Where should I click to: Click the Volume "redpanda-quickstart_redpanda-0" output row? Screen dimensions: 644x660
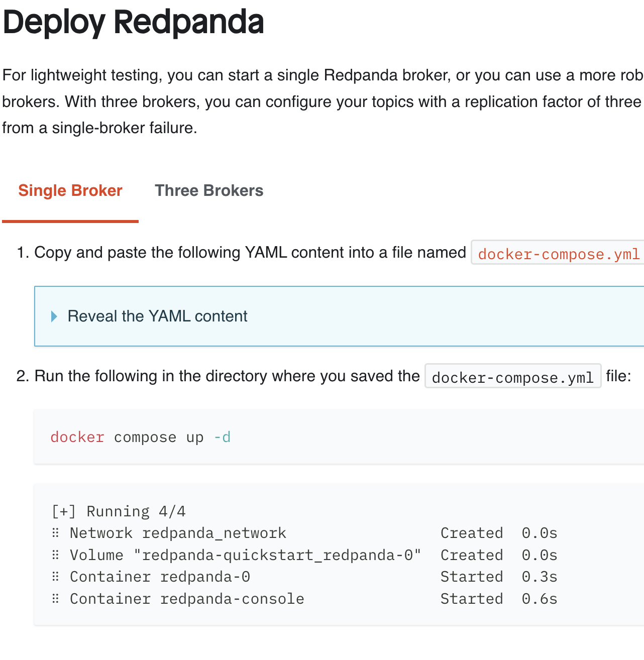pos(304,555)
